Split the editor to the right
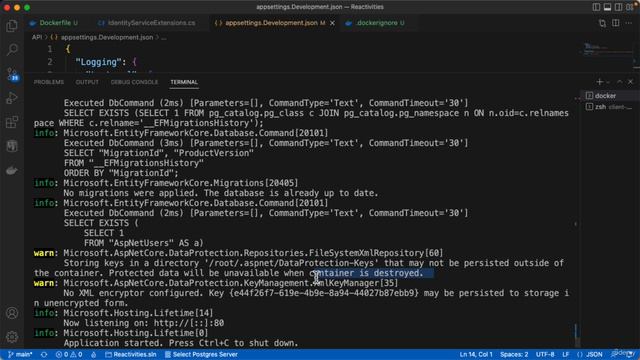Screen dimensions: 640x360 (616, 23)
